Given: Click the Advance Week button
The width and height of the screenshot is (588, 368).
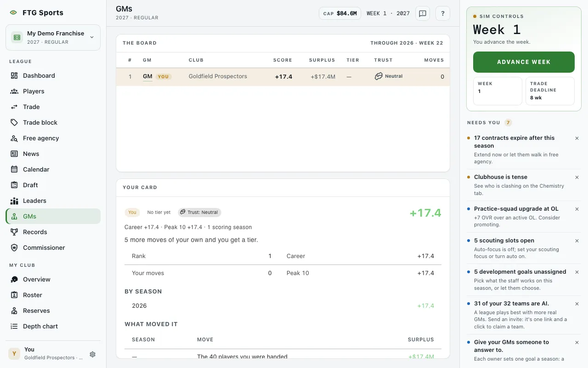Looking at the screenshot, I should [x=524, y=62].
